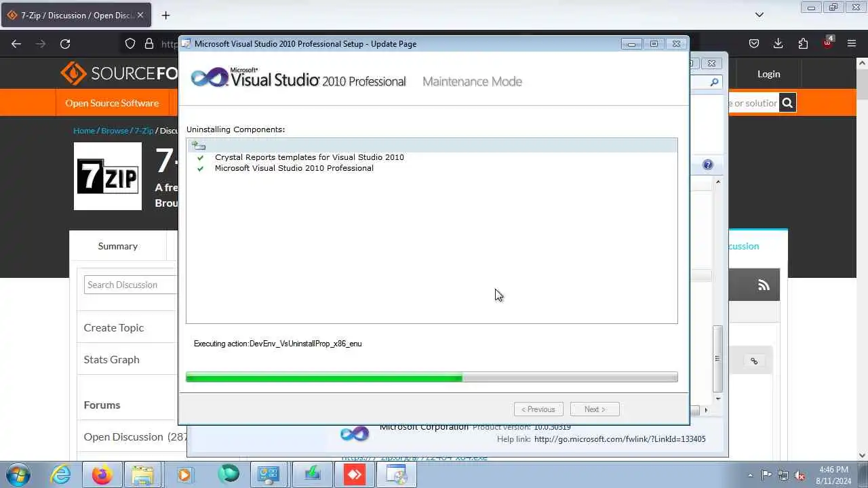Click the uBlock Origin extension icon
Image resolution: width=868 pixels, height=488 pixels.
coord(827,42)
